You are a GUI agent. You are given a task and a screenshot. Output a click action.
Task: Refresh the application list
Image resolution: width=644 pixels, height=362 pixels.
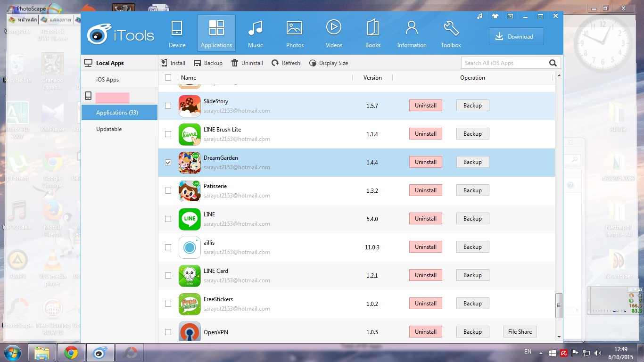pos(286,63)
